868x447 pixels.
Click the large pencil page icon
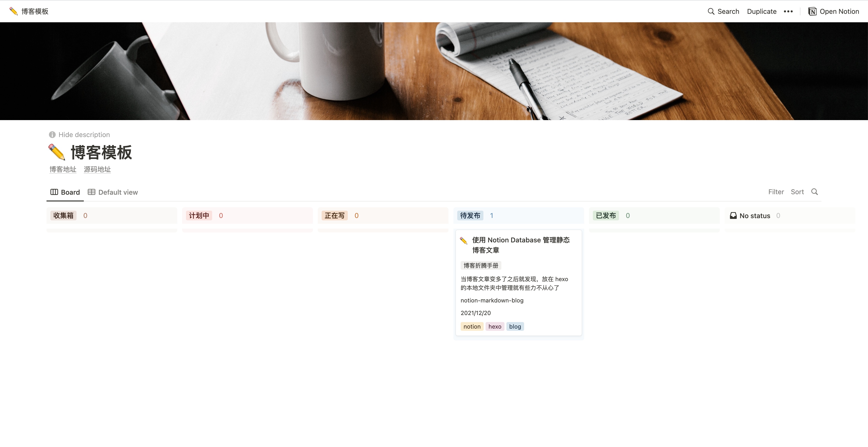click(57, 152)
